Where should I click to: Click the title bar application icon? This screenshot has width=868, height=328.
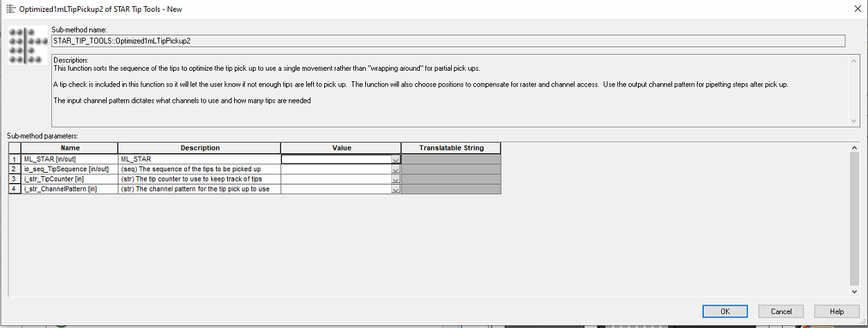[x=10, y=8]
